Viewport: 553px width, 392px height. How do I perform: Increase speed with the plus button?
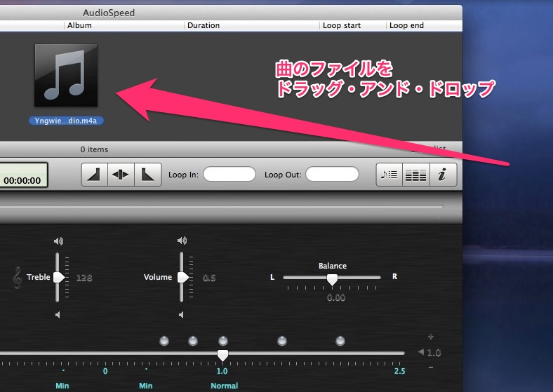(431, 337)
